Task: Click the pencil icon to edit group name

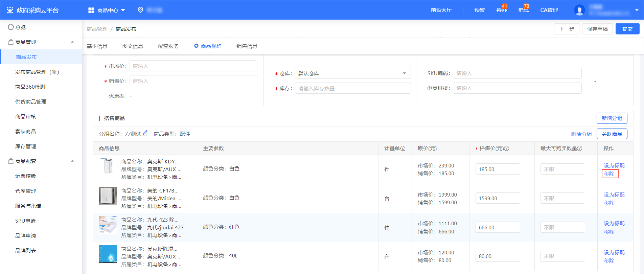Action: point(145,133)
